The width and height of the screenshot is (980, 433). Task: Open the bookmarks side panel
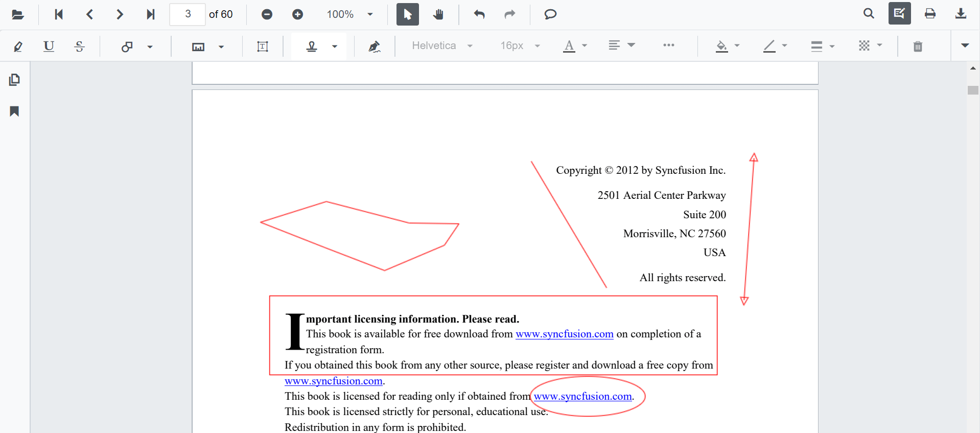pos(14,111)
